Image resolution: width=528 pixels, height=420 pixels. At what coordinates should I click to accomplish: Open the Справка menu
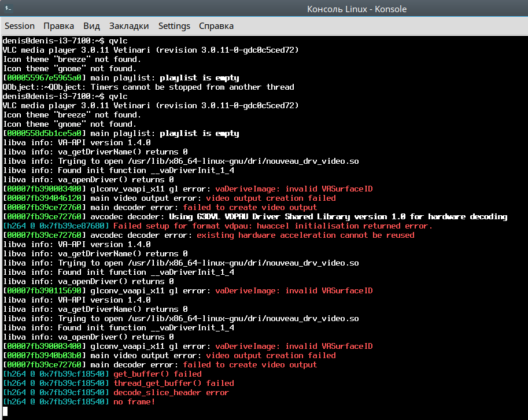(216, 26)
